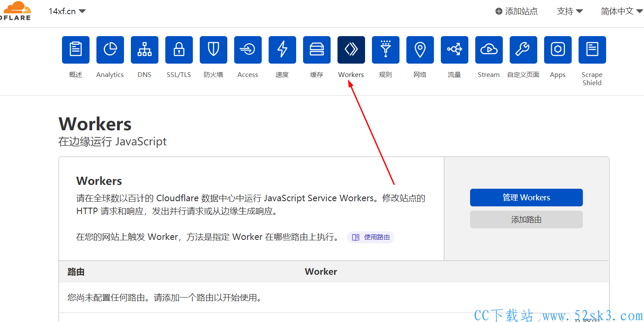Open the 自定义页面 wrench icon
644x322 pixels.
523,50
